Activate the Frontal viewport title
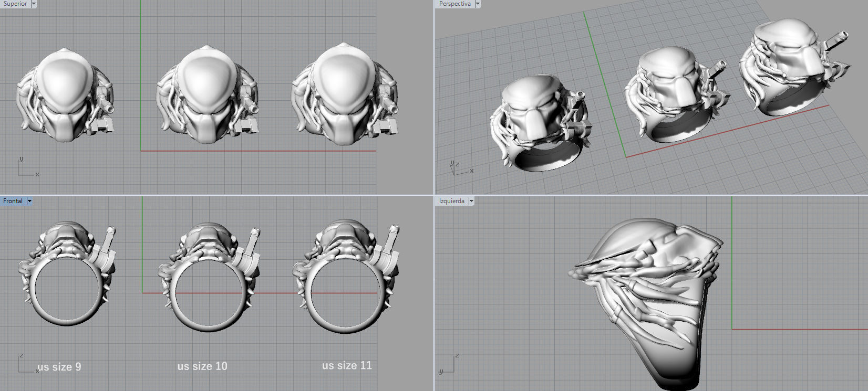 pyautogui.click(x=13, y=201)
